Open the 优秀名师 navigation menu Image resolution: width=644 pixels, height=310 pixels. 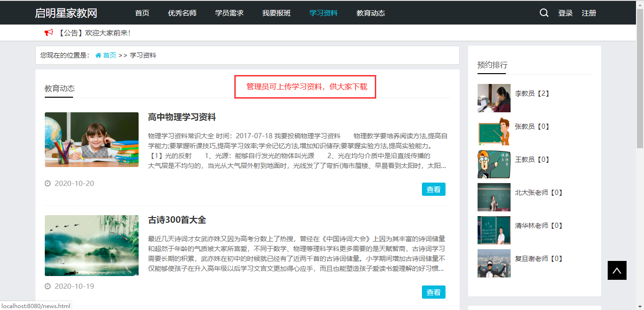pos(182,13)
